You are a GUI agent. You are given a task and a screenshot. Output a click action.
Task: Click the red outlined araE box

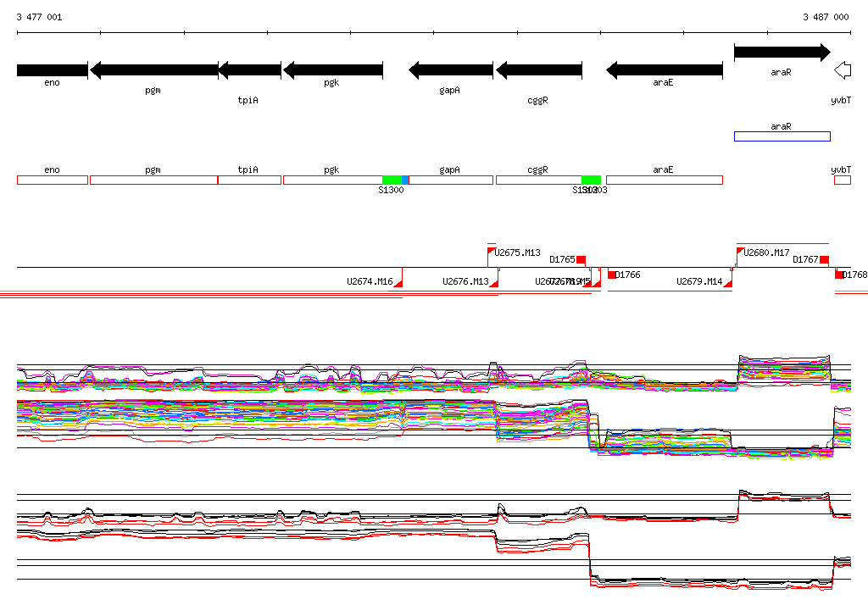coord(665,180)
